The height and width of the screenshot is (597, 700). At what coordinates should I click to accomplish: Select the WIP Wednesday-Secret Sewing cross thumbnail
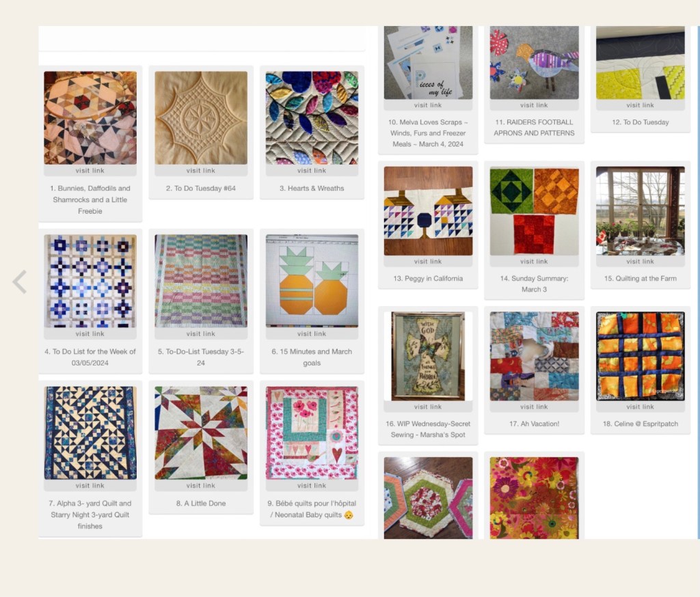pos(428,356)
